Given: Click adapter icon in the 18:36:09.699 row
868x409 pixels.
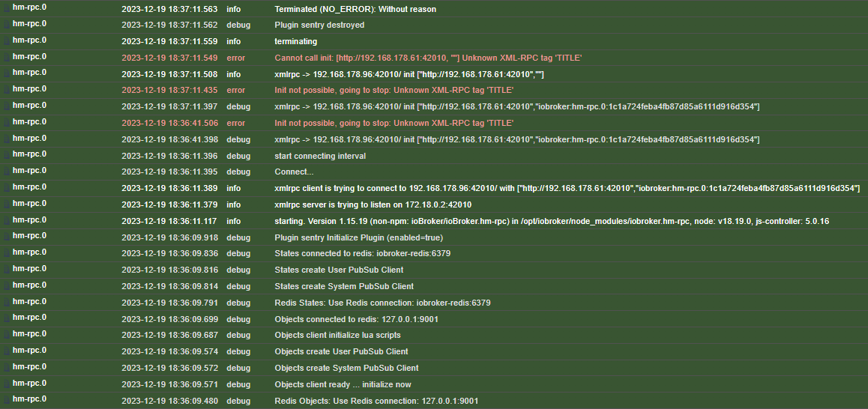Looking at the screenshot, I should pos(7,318).
